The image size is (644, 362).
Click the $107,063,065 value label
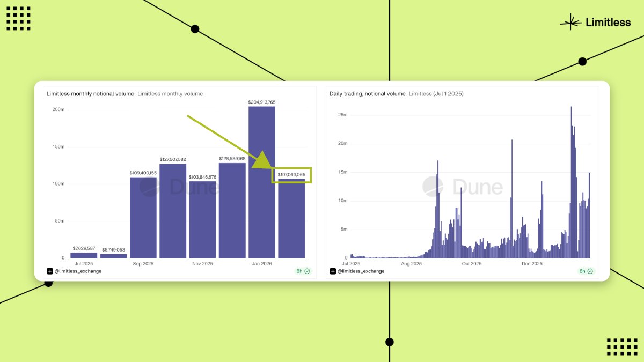pos(291,174)
